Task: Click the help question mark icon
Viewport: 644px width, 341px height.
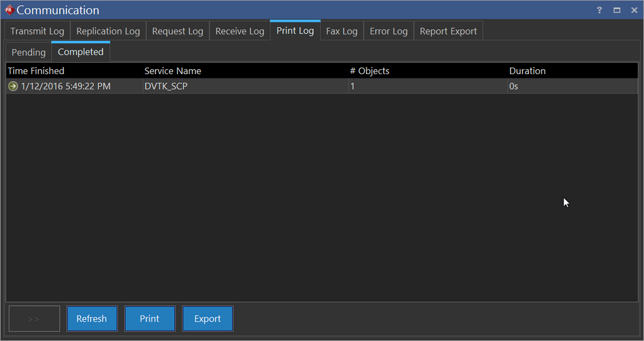Action: (x=599, y=10)
